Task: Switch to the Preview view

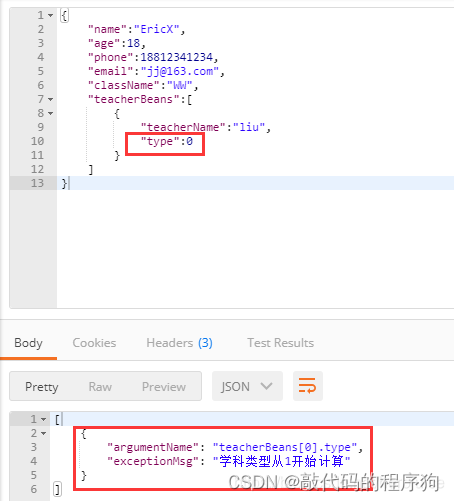Action: point(164,387)
